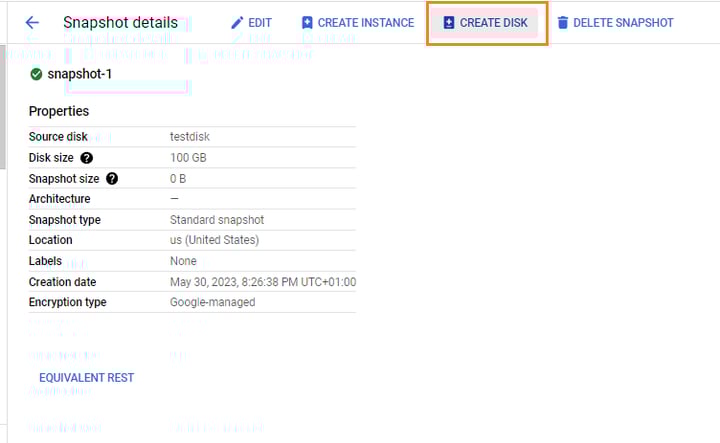Click the Snapshot details page title
Screen dimensions: 720x443
coord(120,22)
